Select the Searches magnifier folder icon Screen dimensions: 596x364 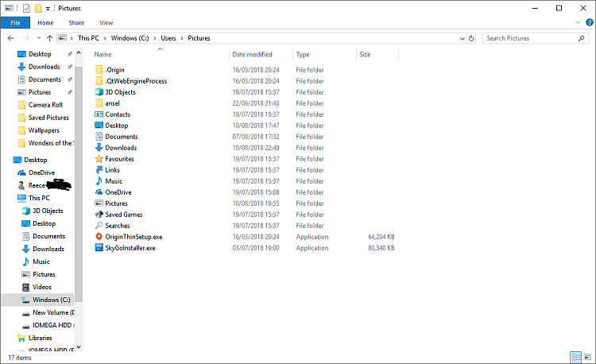99,226
